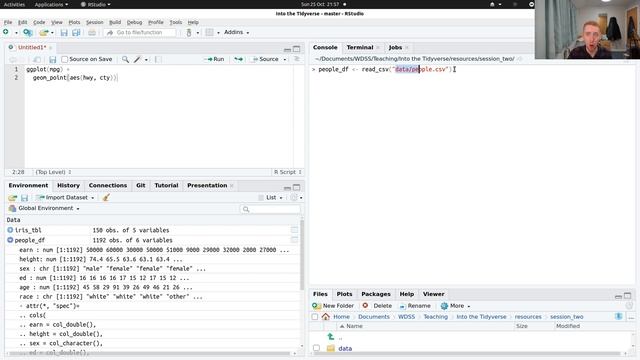Click the data folder icon

point(331,349)
